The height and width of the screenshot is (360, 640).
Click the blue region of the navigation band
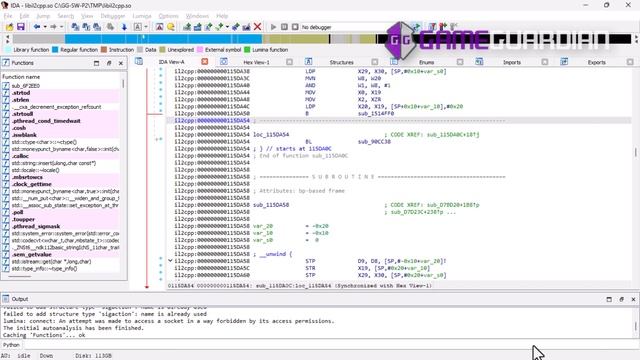click(x=163, y=39)
